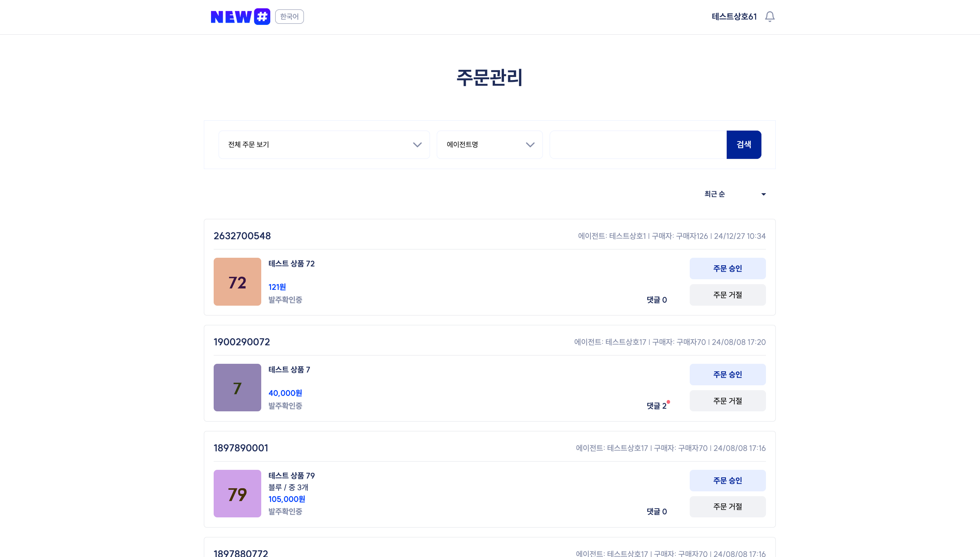Approve order 2632700548 with 주문 승인
980x557 pixels.
727,269
